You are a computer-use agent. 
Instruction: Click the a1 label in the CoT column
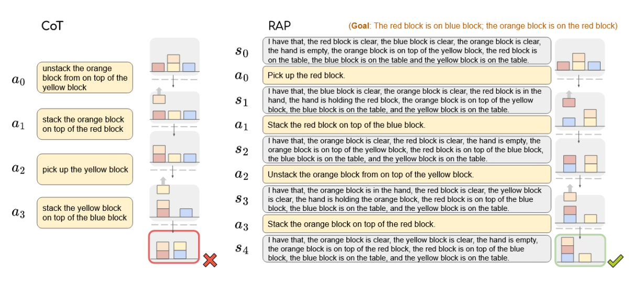click(18, 123)
